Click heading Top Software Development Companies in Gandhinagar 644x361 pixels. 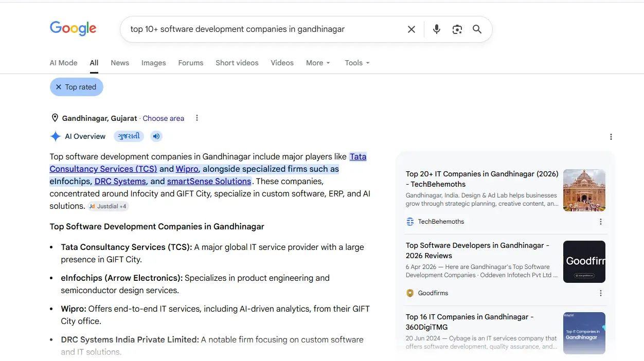click(x=157, y=226)
